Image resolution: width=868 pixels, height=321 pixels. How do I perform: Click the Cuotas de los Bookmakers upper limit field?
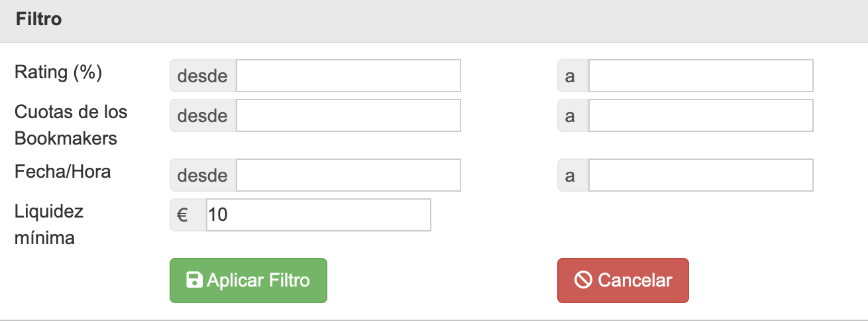coord(701,115)
